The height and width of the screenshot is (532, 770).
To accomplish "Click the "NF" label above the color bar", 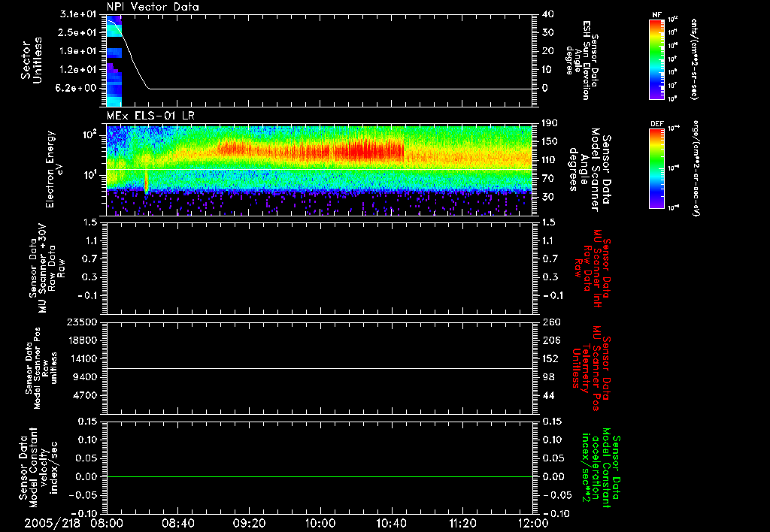I will [656, 15].
